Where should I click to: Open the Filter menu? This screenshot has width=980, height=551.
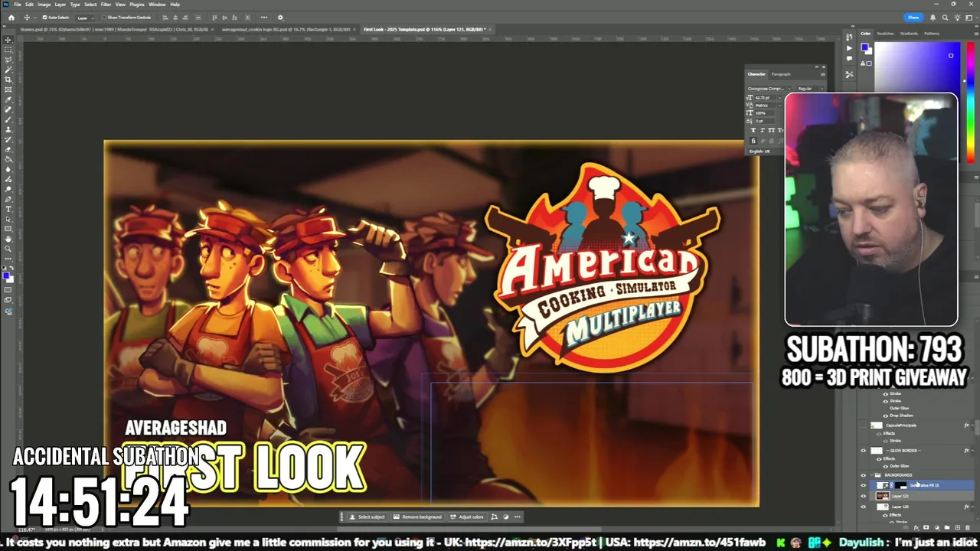click(106, 5)
